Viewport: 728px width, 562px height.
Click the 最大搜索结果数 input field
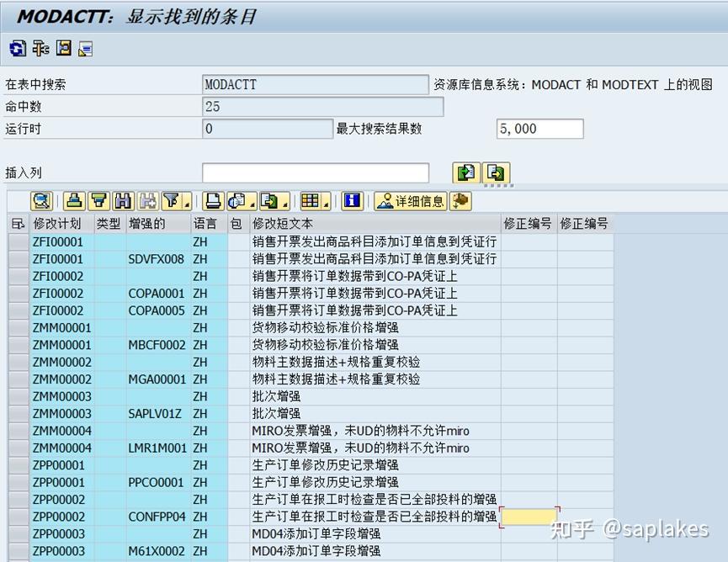tap(539, 128)
